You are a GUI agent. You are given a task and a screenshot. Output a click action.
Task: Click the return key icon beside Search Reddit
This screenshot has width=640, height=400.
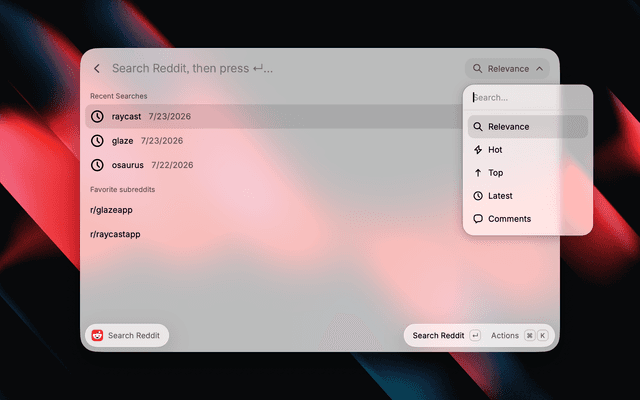coord(475,336)
